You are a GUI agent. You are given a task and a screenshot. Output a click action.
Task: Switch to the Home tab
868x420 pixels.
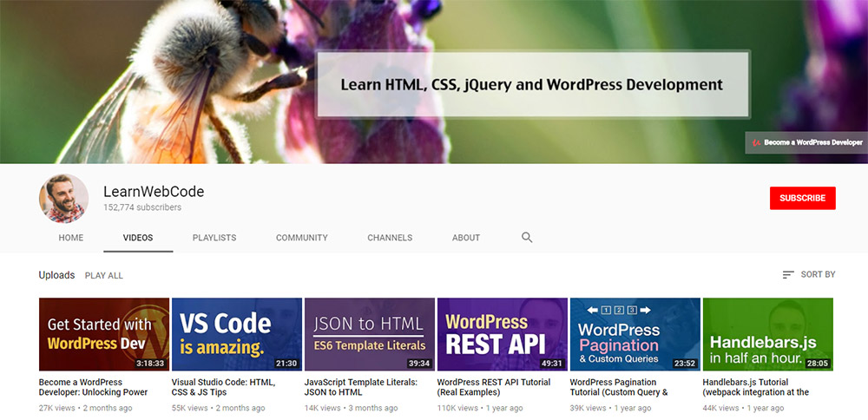[x=71, y=238]
